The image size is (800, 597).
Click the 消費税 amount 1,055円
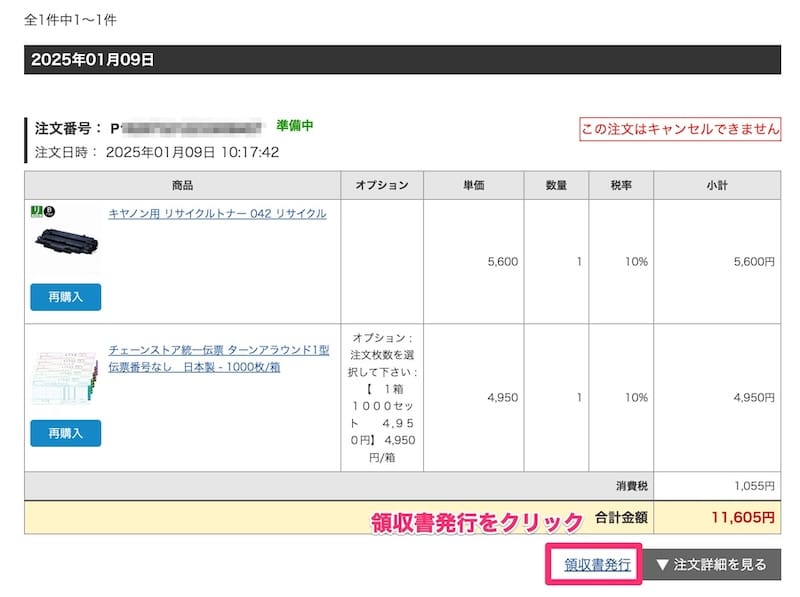751,486
